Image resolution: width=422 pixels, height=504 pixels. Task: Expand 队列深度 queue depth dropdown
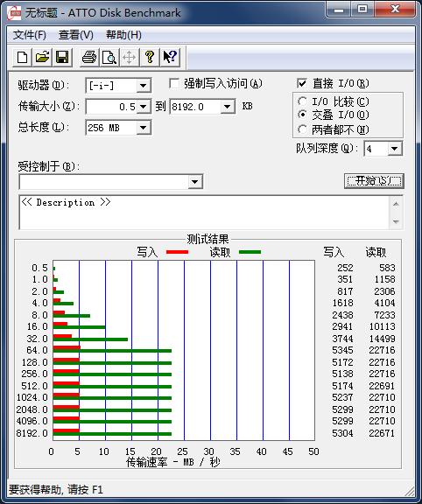(394, 149)
